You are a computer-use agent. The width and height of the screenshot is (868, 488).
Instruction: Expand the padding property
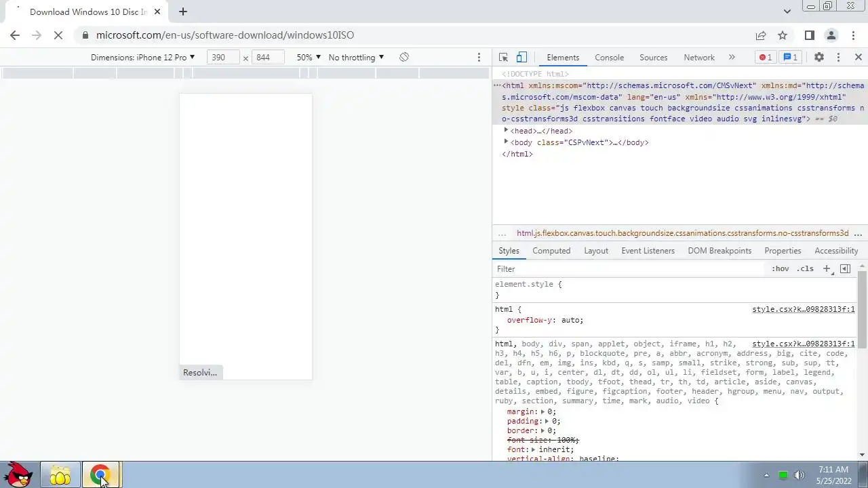tap(547, 421)
